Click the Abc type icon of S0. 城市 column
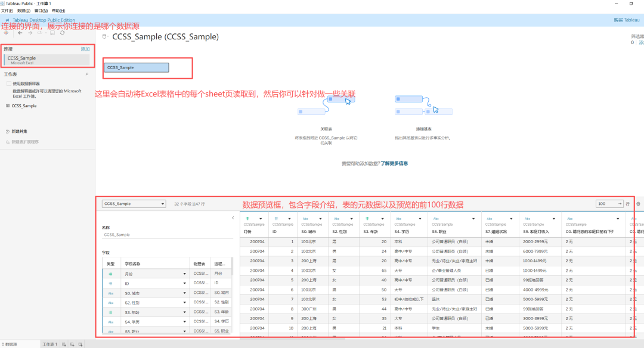Image resolution: width=644 pixels, height=348 pixels. click(305, 219)
